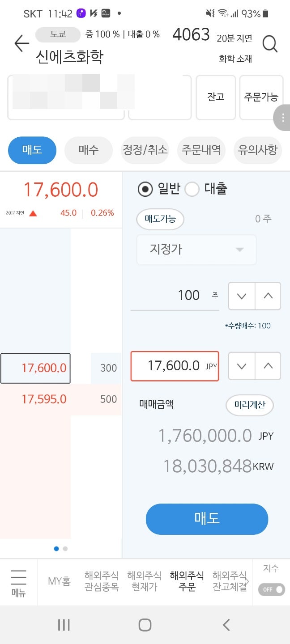This screenshot has height=644, width=290.
Task: Increase quantity with the up stepper
Action: 268,296
